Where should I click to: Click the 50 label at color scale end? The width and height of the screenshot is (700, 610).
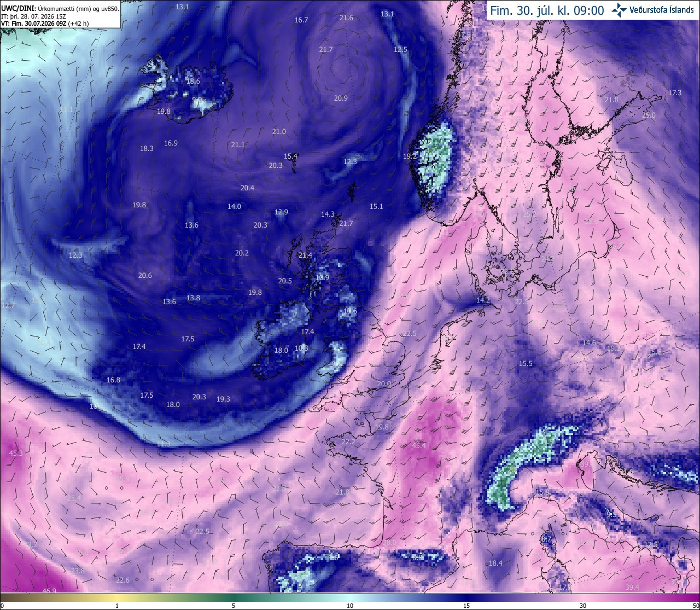696,606
